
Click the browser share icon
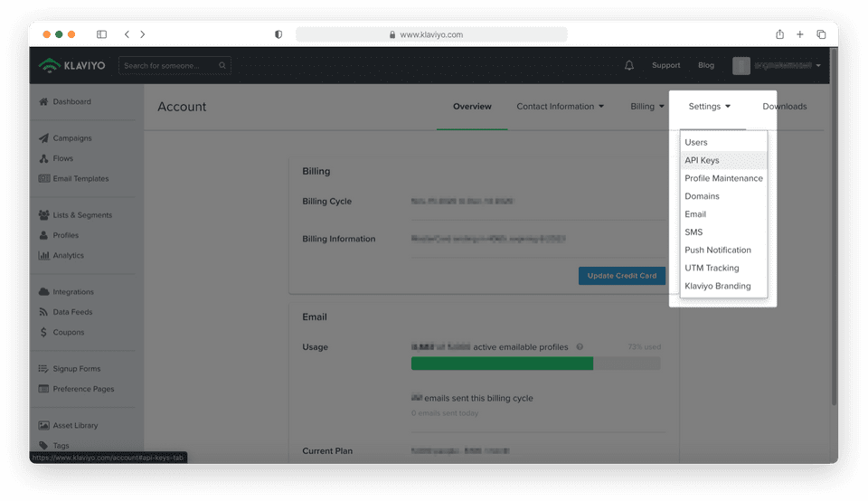pos(779,34)
